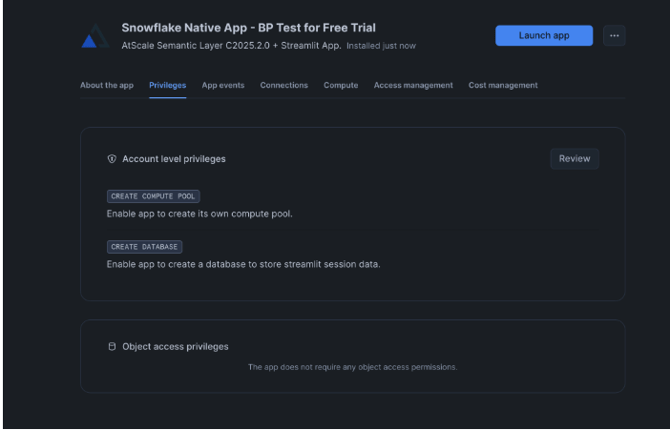Click 'Enable app to create its own compute pool.'
Viewport: 670px width, 430px height.
(x=200, y=214)
